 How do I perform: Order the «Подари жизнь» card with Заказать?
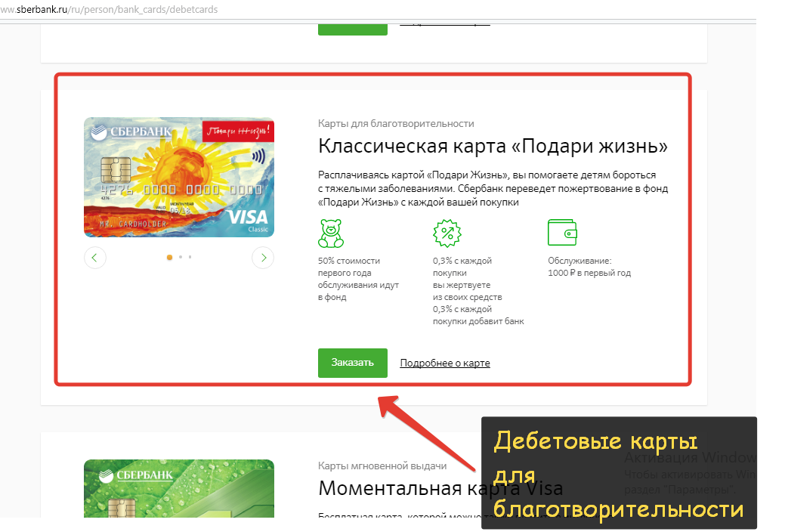pos(352,363)
